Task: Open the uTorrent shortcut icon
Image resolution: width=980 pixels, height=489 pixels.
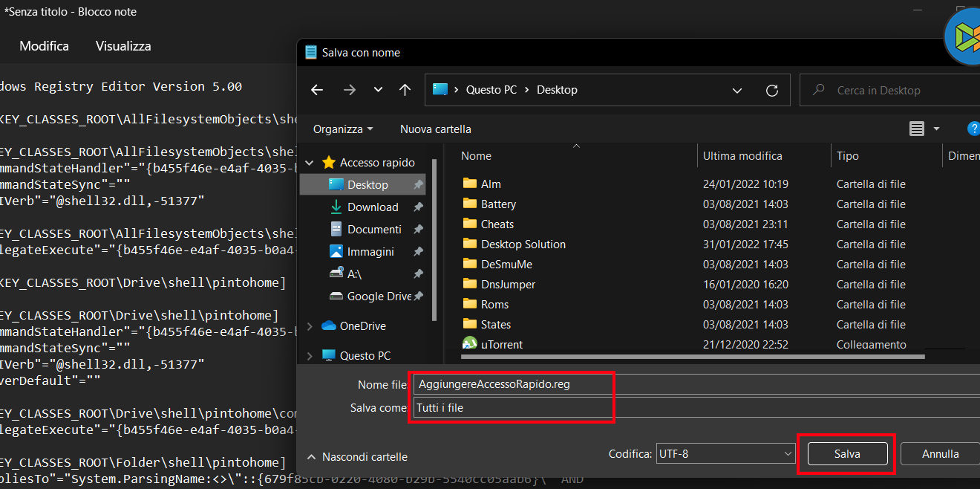Action: coord(470,344)
